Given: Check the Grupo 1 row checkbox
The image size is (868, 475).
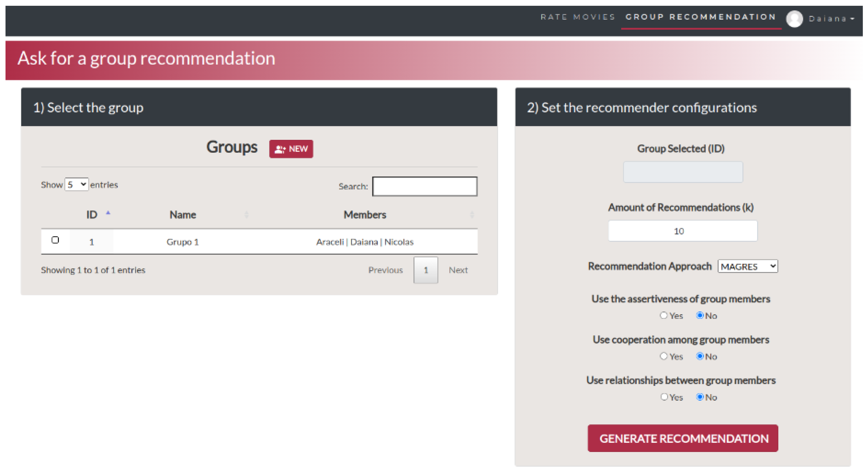Looking at the screenshot, I should tap(55, 240).
